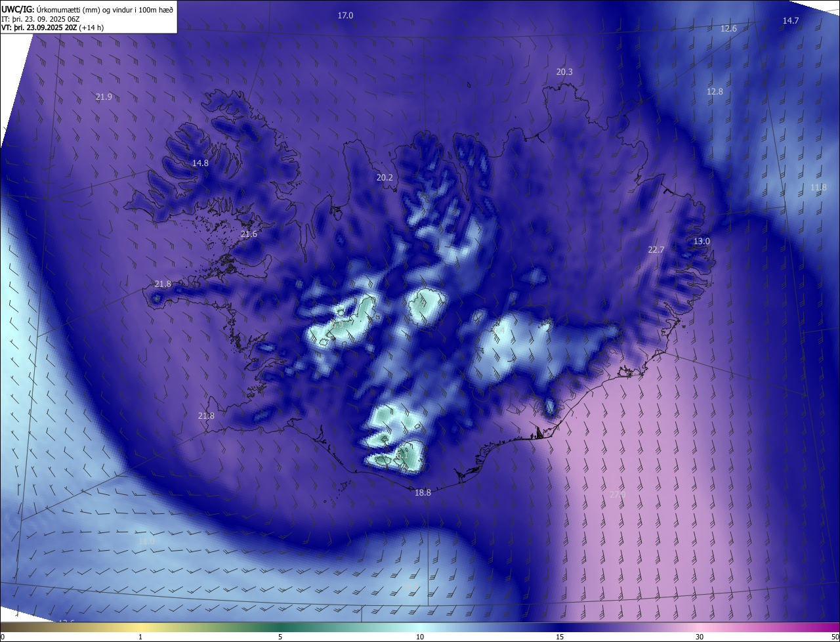Click the '15' tick on the colour scale

point(560,637)
